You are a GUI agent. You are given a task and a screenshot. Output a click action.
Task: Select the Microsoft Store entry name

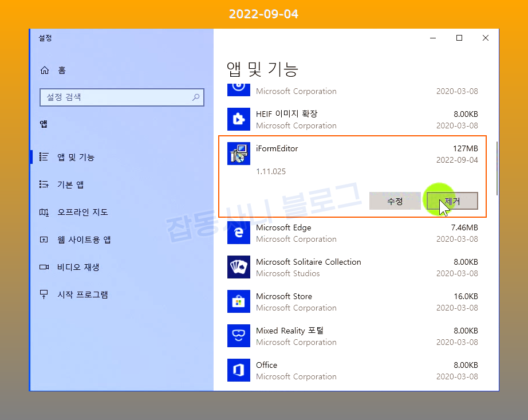click(x=284, y=296)
